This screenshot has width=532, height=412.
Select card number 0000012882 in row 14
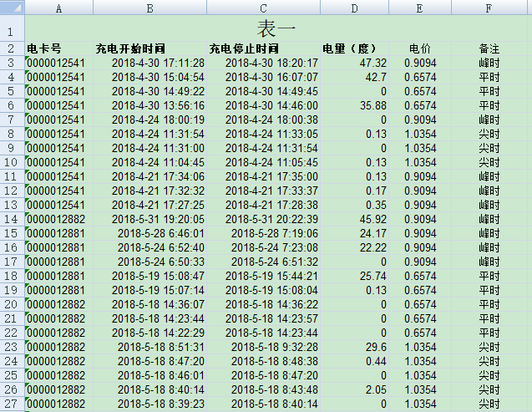pyautogui.click(x=58, y=219)
